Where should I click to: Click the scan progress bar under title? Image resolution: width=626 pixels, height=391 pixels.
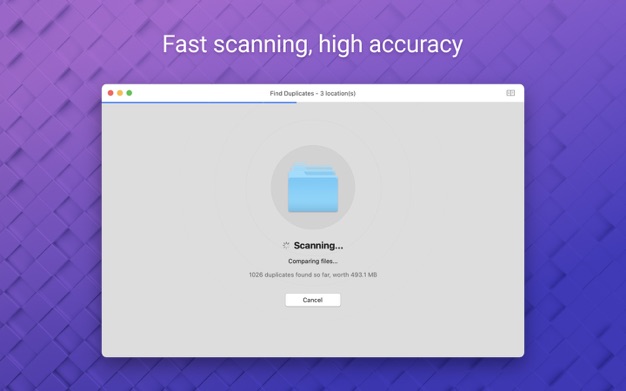(313, 103)
